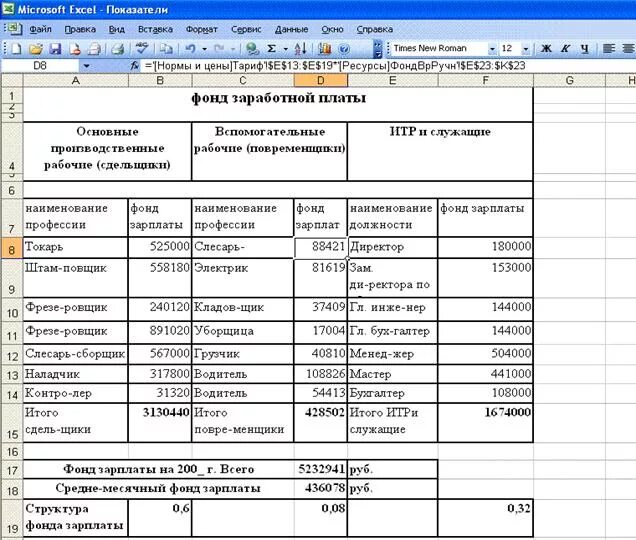Open the Вставка menu
The height and width of the screenshot is (540, 636).
(155, 29)
